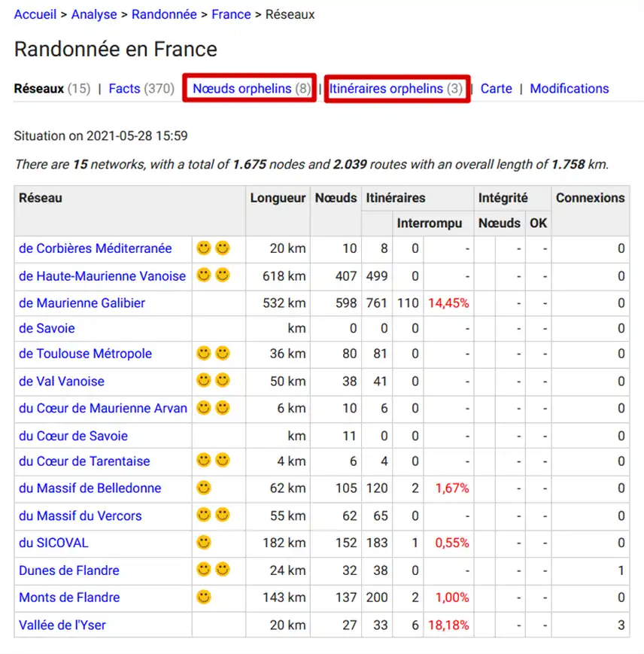644x654 pixels.
Task: Open the de Haute-Maurienne Vanoise network
Action: [x=102, y=276]
